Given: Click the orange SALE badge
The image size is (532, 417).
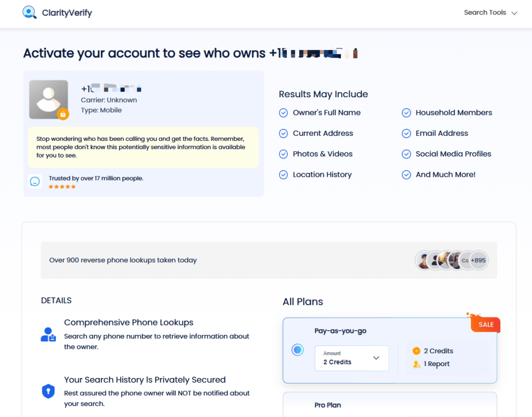Looking at the screenshot, I should [x=485, y=323].
